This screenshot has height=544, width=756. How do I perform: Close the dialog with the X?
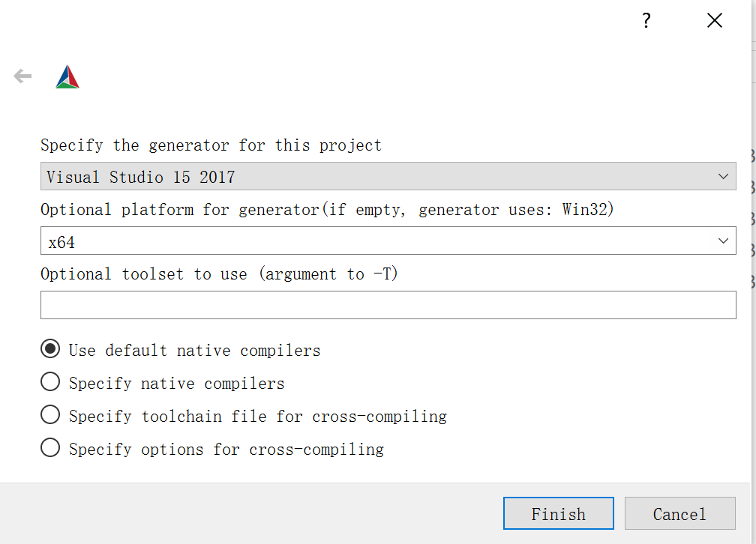click(714, 20)
